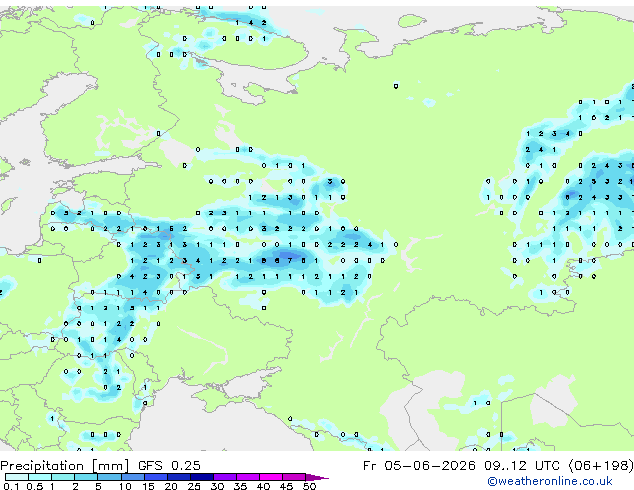Click the legend label '45'

(286, 486)
